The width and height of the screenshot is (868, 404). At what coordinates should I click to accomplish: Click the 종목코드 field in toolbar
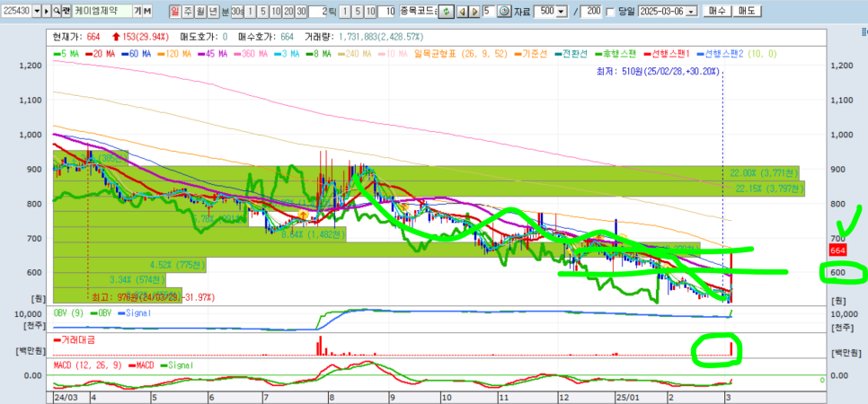click(x=419, y=11)
